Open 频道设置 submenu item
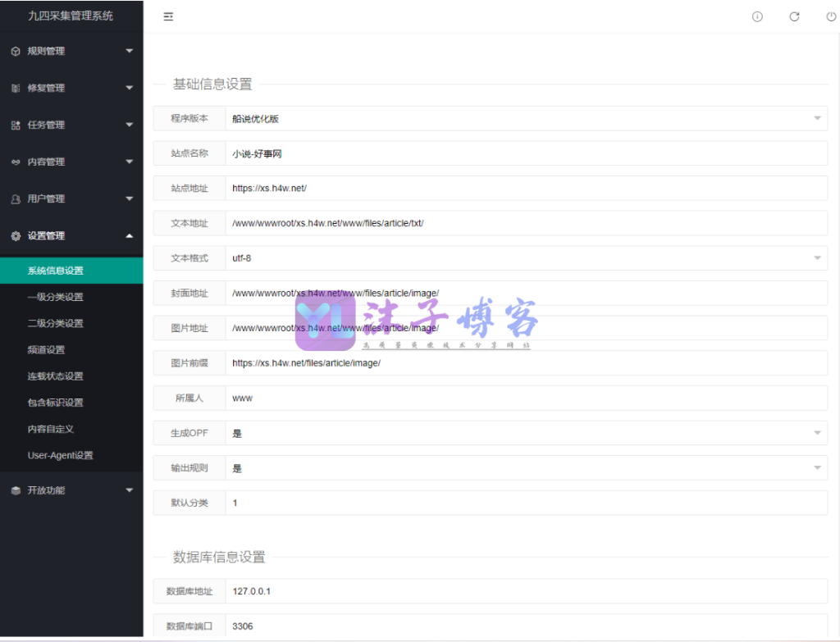840x642 pixels. coord(72,349)
